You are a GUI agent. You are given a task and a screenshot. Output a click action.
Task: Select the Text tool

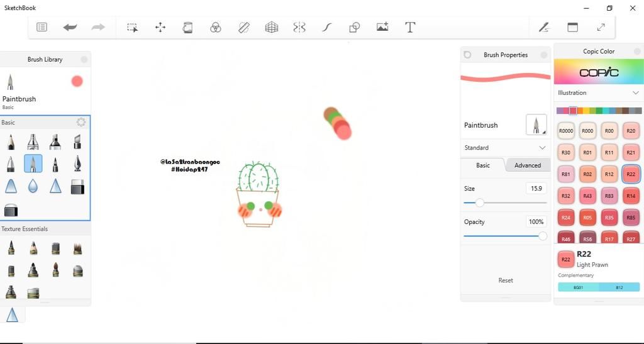[x=410, y=27]
